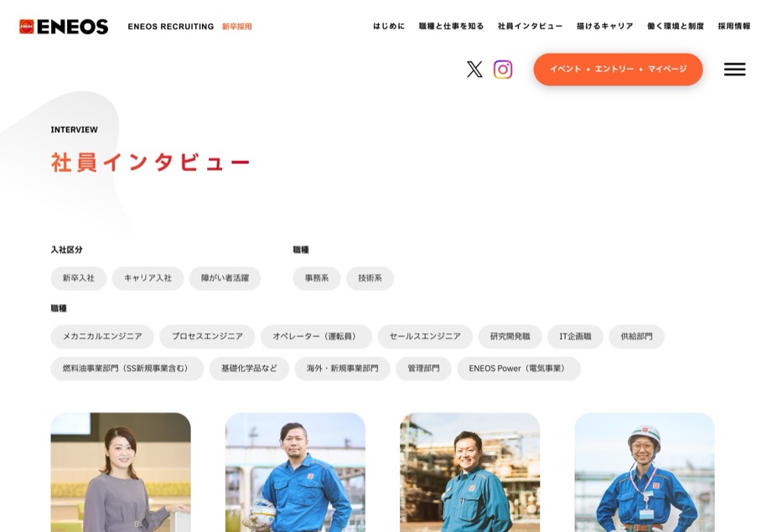Toggle the セールスエンジニア filter
This screenshot has width=767, height=532.
[425, 337]
